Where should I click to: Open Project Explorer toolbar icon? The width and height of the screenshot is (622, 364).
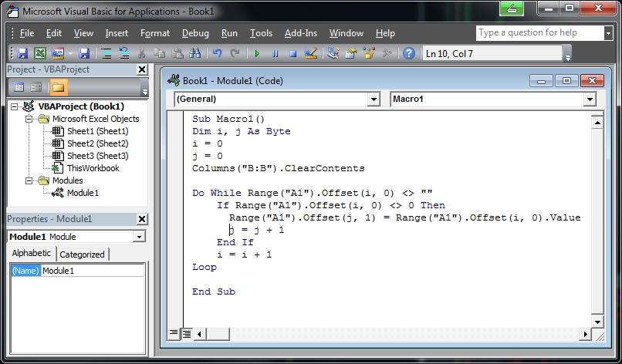point(333,53)
